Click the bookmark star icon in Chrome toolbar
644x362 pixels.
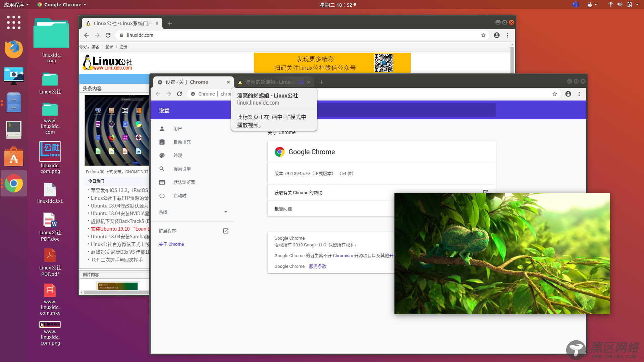pos(555,94)
